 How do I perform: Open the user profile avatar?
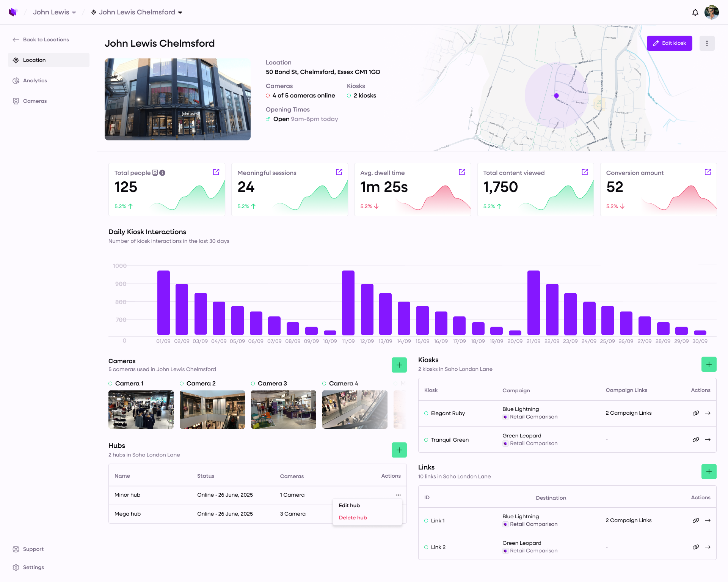coord(712,13)
